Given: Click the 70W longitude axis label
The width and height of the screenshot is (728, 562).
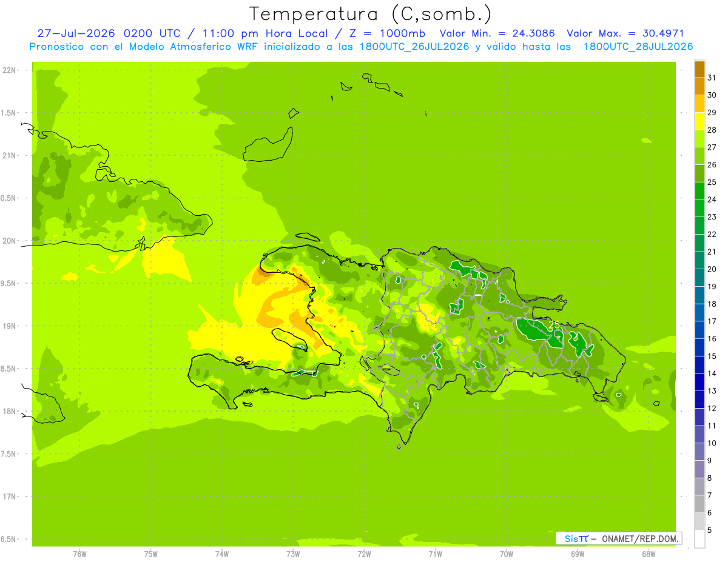Looking at the screenshot, I should (x=507, y=554).
